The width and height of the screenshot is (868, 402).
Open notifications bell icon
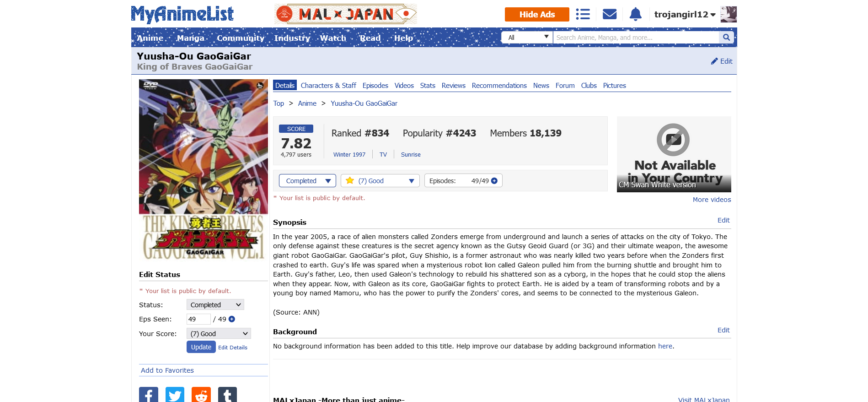click(x=636, y=14)
